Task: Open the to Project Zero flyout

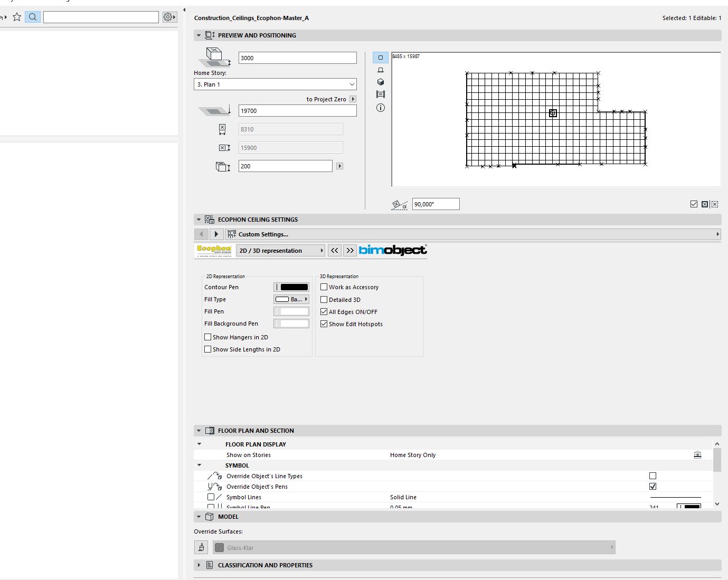Action: tap(353, 99)
